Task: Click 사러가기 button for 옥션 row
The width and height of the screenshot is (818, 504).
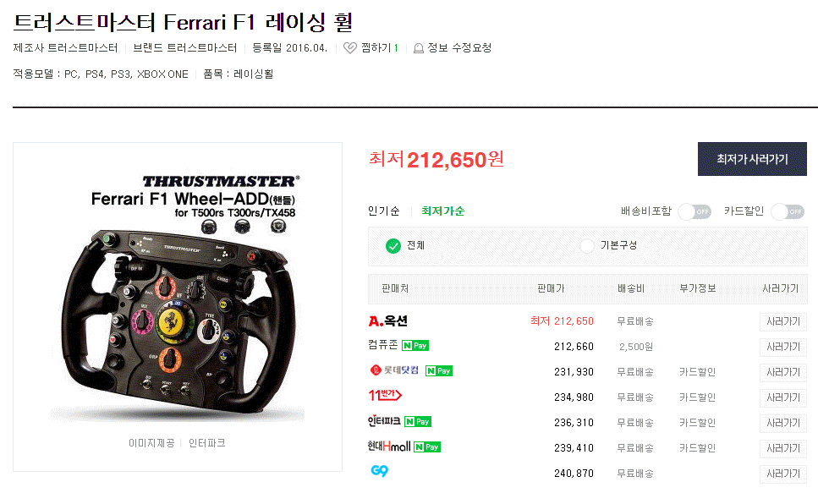Action: (783, 322)
